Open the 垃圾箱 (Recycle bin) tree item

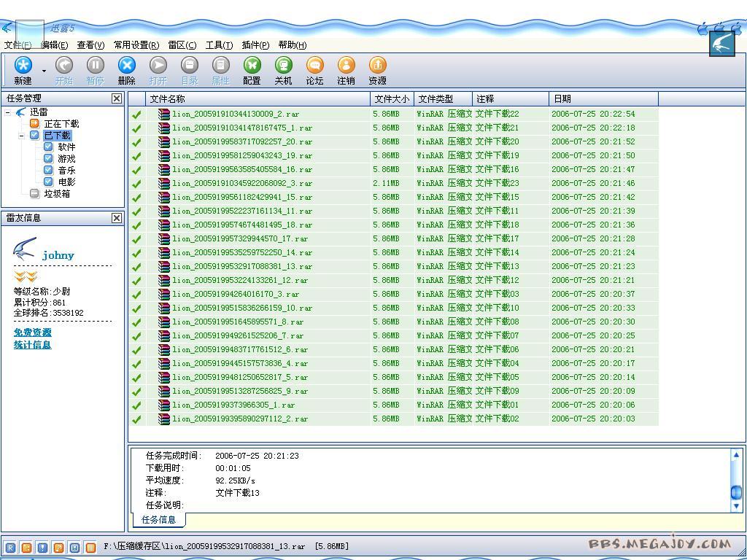pyautogui.click(x=57, y=193)
